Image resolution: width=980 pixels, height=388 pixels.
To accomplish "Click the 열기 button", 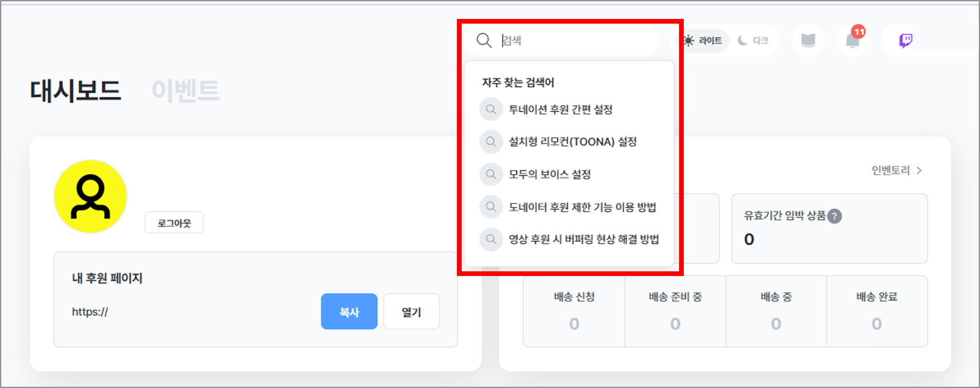I will [x=411, y=312].
